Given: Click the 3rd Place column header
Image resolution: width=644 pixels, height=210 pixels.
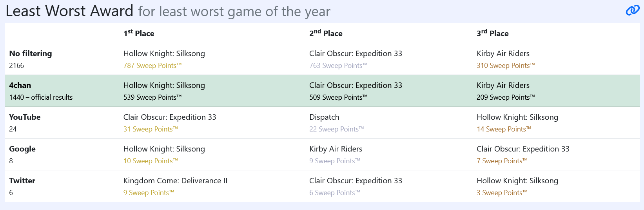Looking at the screenshot, I should [492, 33].
